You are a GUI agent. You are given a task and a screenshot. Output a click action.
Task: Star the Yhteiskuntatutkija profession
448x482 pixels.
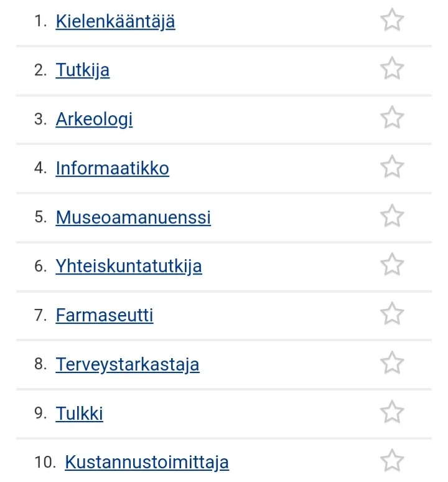coord(392,265)
